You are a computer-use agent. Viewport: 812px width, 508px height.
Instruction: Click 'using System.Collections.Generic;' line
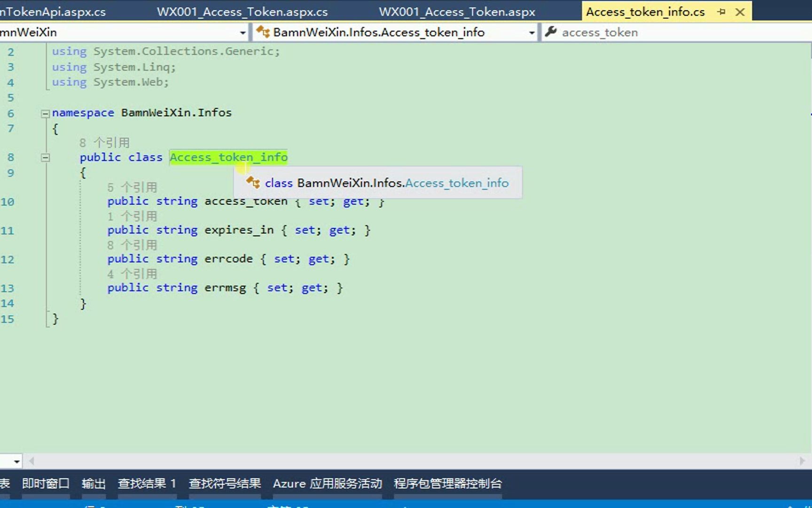pos(166,51)
